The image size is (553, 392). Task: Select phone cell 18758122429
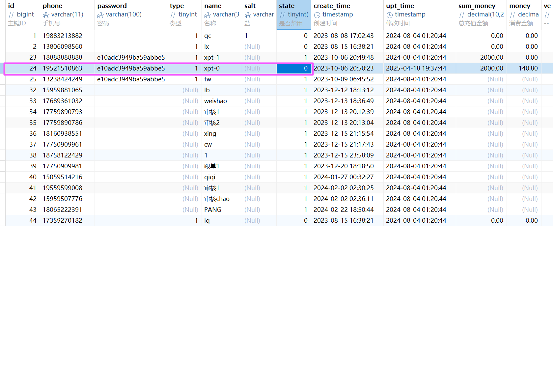coord(67,155)
